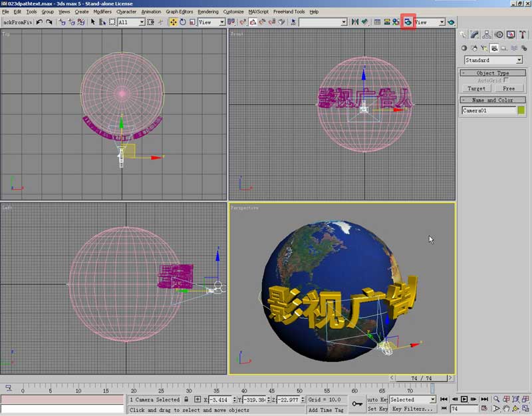The height and width of the screenshot is (416, 532).
Task: Collapse the Object Type rollout
Action: pos(493,73)
